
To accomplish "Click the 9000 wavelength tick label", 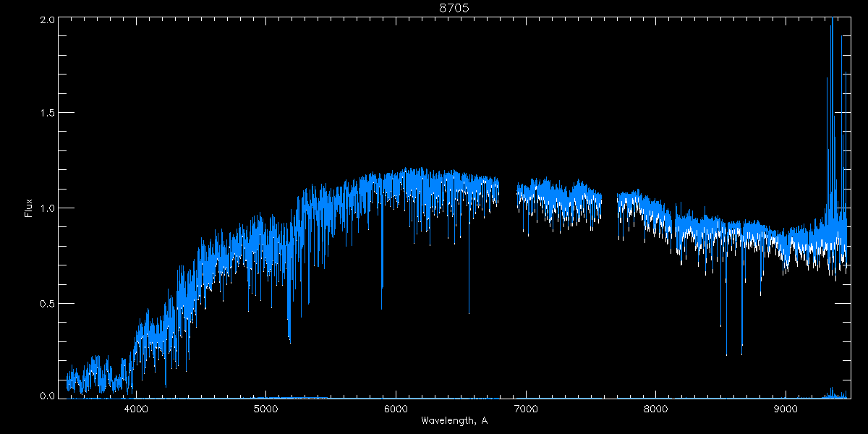I will point(786,408).
